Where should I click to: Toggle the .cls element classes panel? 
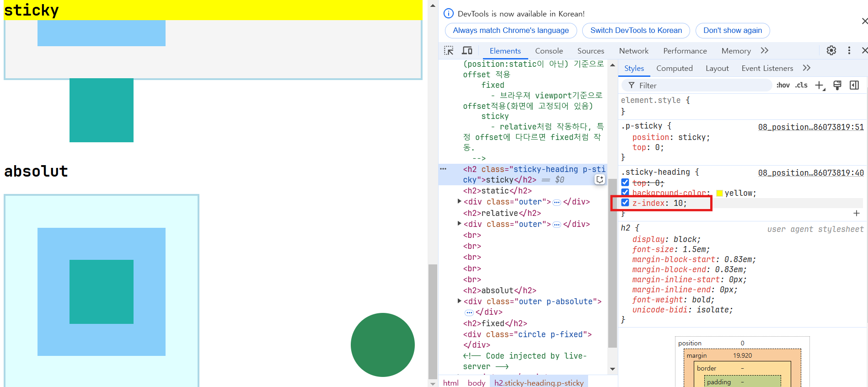coord(801,85)
